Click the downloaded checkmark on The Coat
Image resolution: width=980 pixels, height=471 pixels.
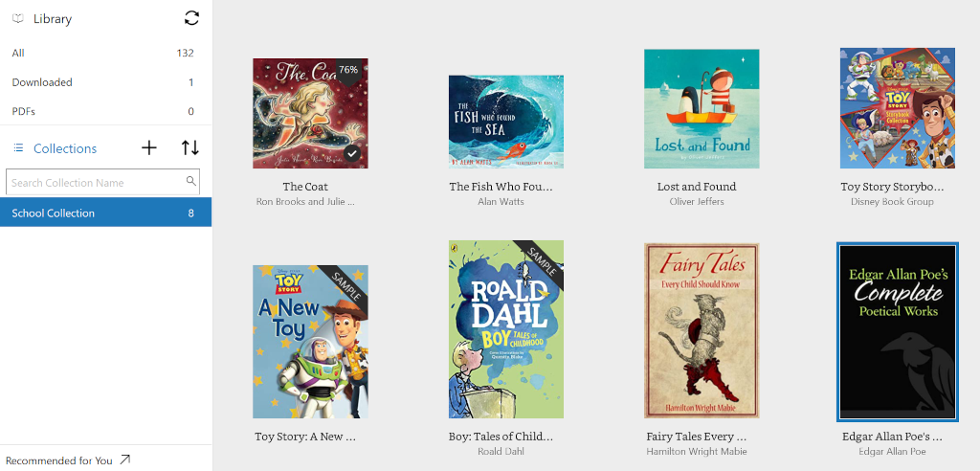352,152
